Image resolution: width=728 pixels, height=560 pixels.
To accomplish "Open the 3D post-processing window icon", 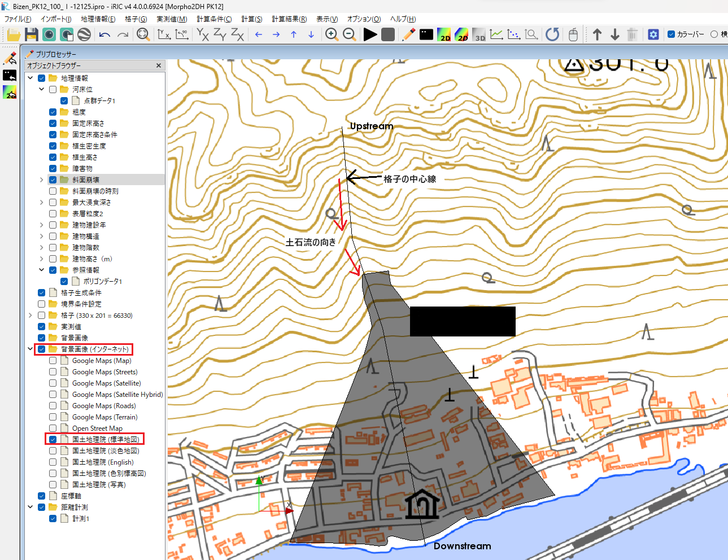I will pyautogui.click(x=479, y=34).
